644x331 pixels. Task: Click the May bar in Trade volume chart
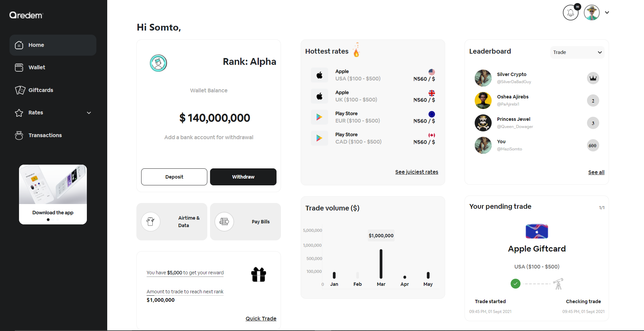[x=428, y=275]
